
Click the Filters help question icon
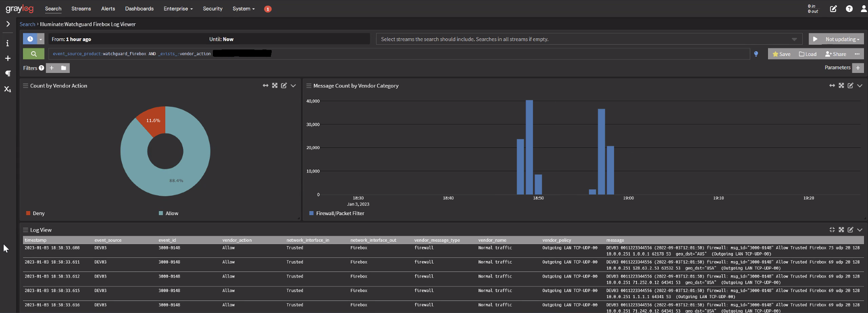pyautogui.click(x=42, y=68)
